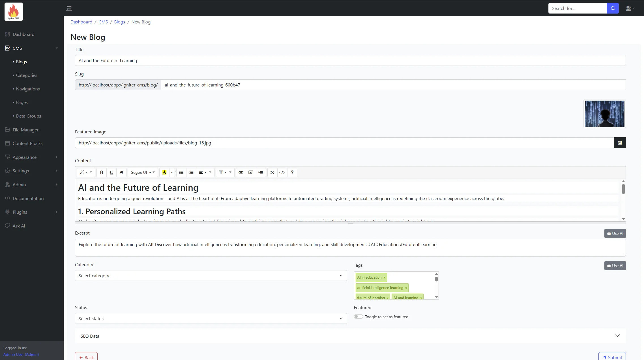644x360 pixels.
Task: Enable the Featured toggle for the blog
Action: (x=358, y=316)
